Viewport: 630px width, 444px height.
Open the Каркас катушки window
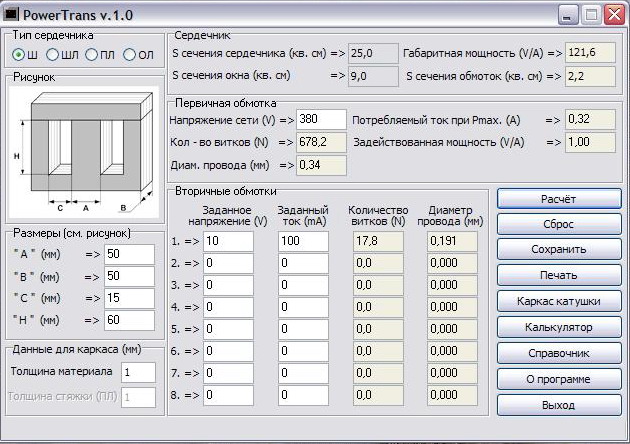[x=558, y=301]
